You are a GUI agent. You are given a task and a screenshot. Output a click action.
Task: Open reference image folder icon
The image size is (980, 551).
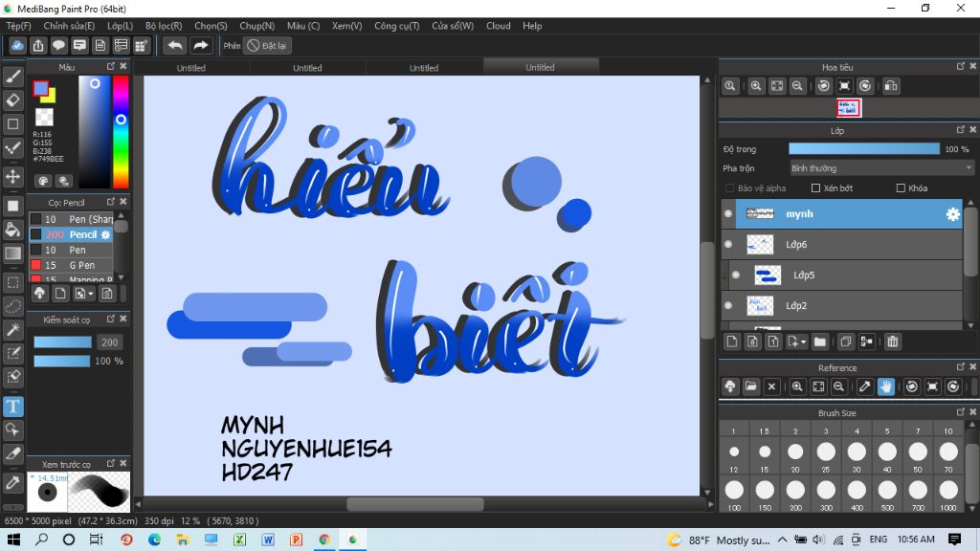coord(750,386)
